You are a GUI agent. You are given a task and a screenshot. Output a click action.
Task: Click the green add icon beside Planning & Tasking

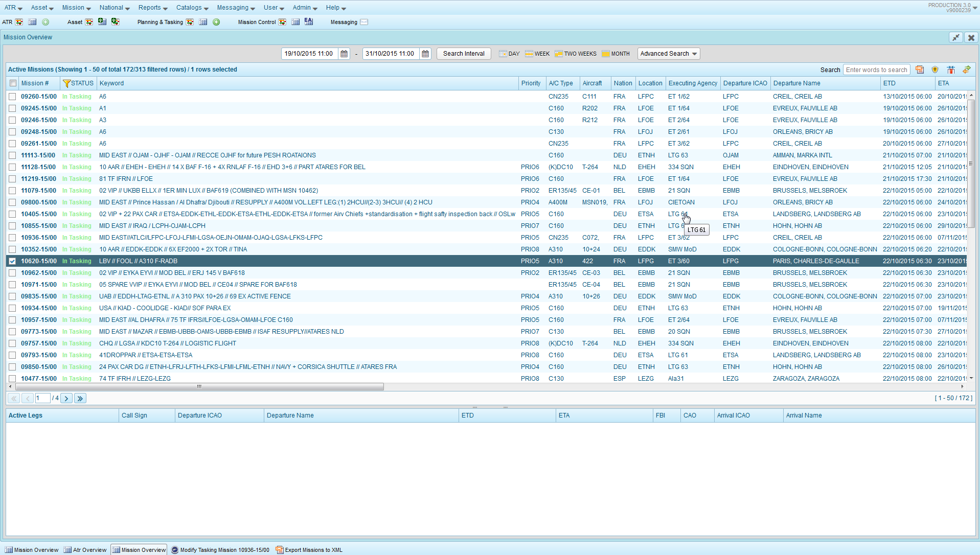[x=216, y=22]
